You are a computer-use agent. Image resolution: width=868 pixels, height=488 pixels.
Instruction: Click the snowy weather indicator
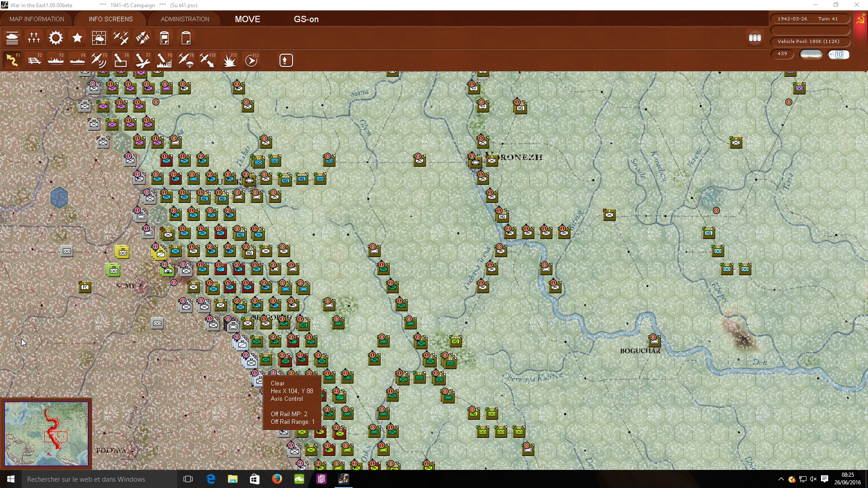[811, 55]
